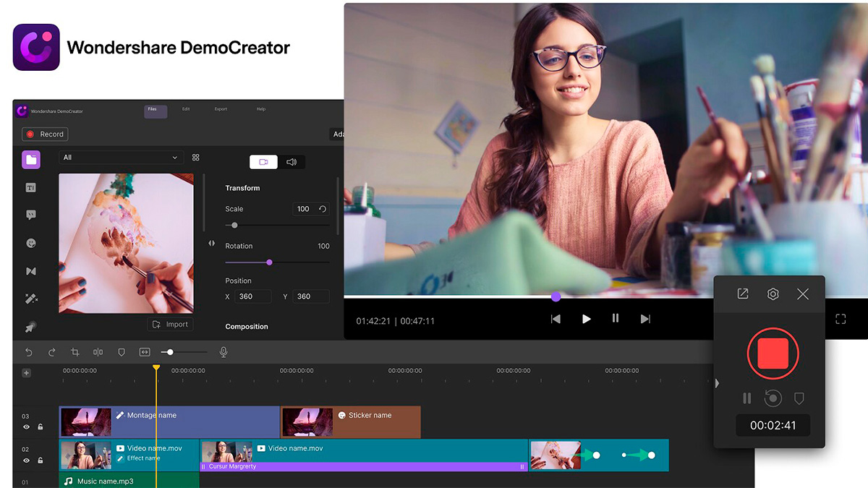Image resolution: width=868 pixels, height=488 pixels.
Task: Select the Text tool in the sidebar
Action: [x=31, y=187]
